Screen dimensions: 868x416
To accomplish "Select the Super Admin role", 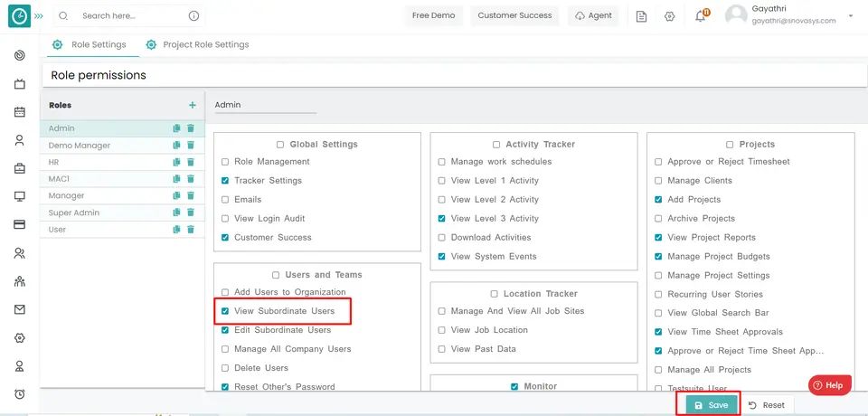I will tap(74, 213).
